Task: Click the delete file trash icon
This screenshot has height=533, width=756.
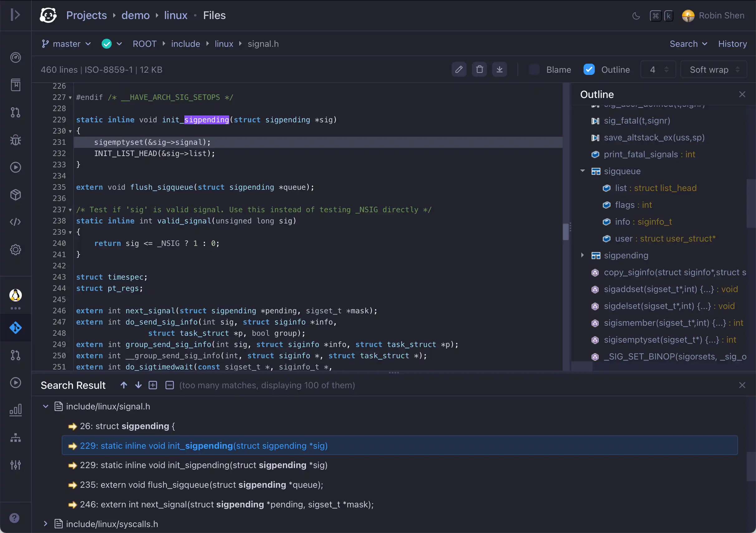Action: coord(479,70)
